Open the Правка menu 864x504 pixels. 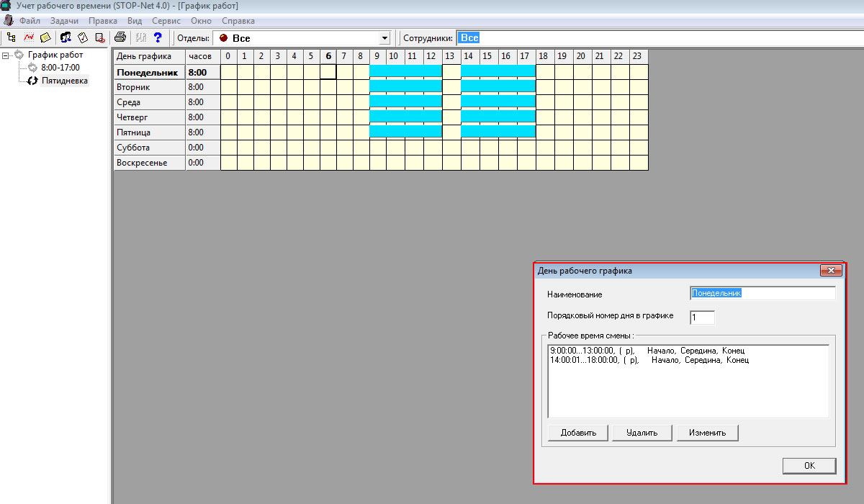point(102,21)
